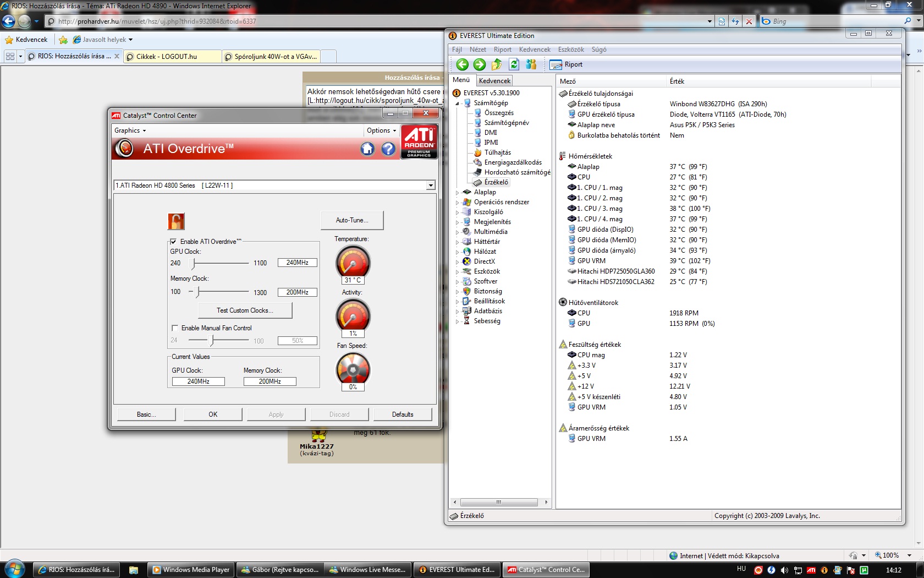Open Fájl menu in EVEREST
This screenshot has height=578, width=924.
pyautogui.click(x=457, y=50)
